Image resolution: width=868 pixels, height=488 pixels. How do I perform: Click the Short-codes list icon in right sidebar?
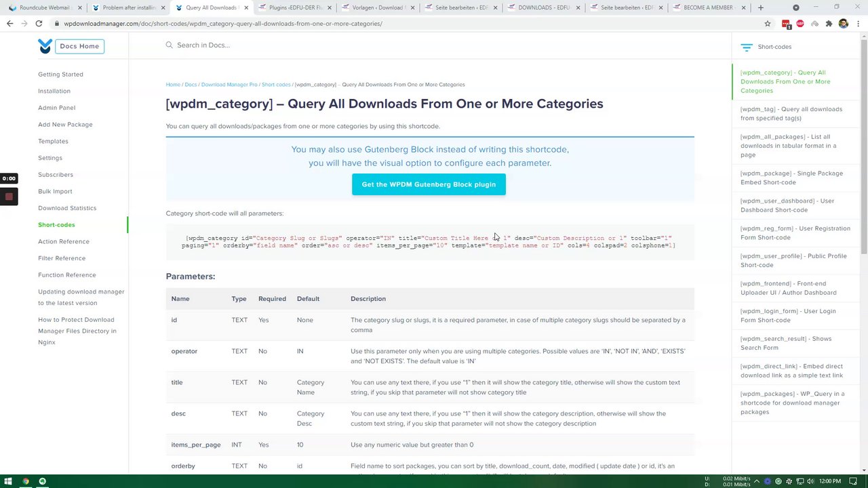click(x=747, y=47)
